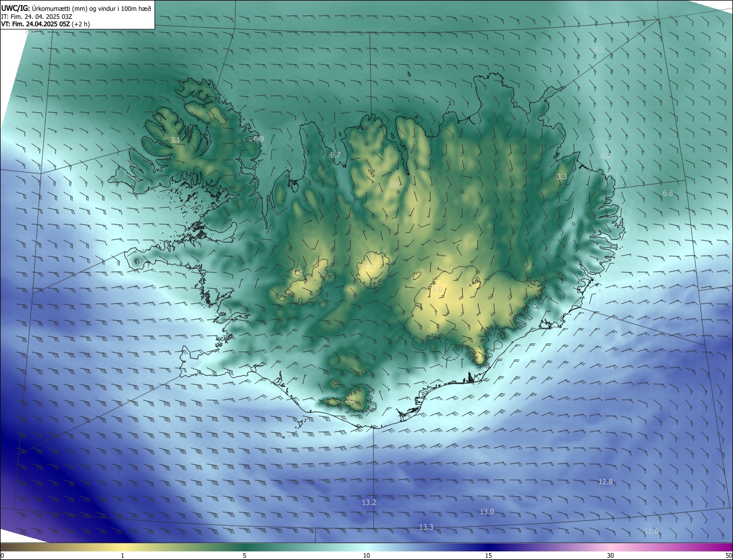Pick the pale yellow color above the 1 tick
733x560 pixels.
pyautogui.click(x=123, y=547)
